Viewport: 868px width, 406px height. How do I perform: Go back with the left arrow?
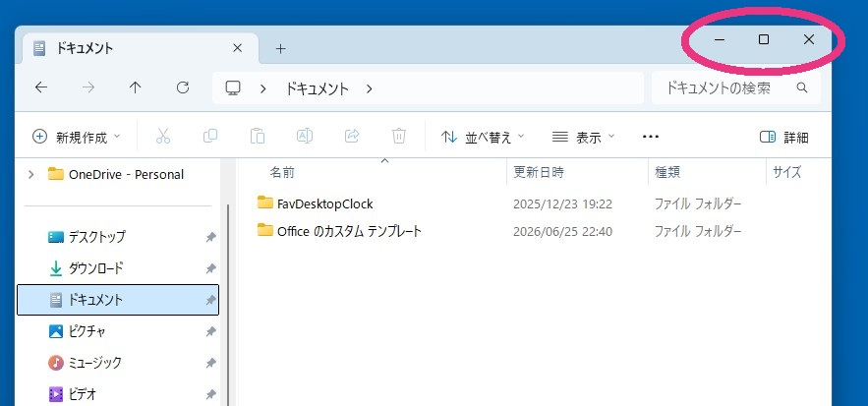coord(41,87)
